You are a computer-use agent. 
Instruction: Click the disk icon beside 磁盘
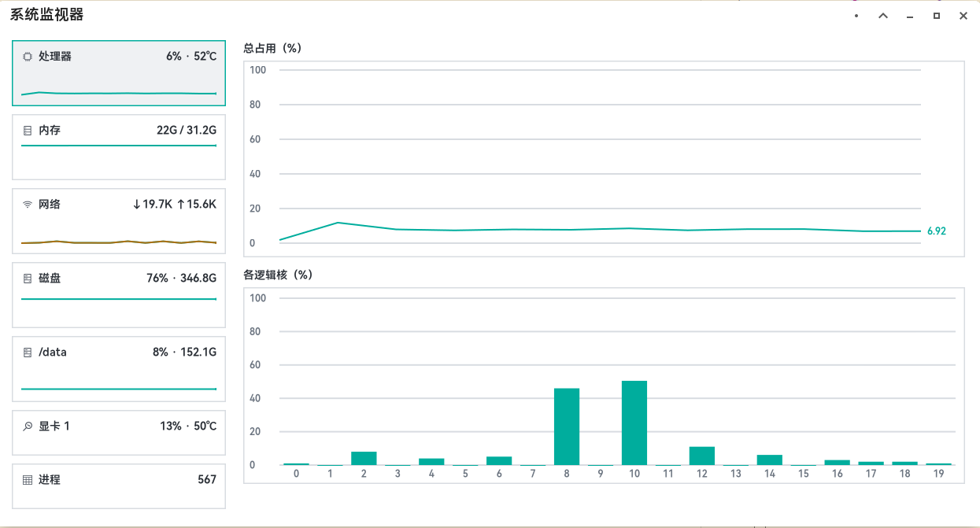(28, 279)
